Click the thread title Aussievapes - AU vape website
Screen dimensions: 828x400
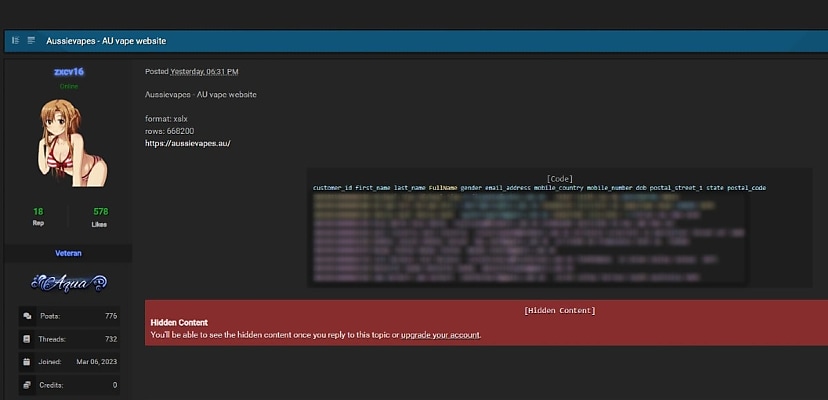point(106,41)
